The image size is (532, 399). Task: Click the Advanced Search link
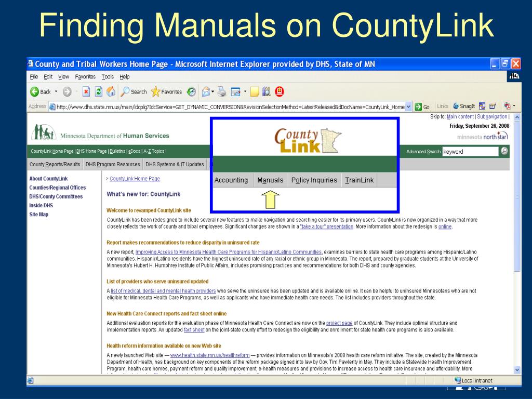(423, 151)
